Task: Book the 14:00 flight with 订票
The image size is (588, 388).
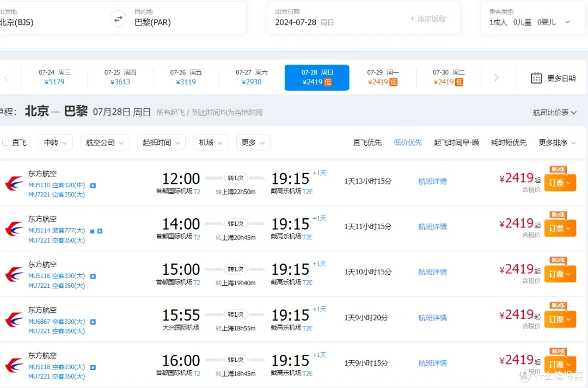Action: click(560, 229)
